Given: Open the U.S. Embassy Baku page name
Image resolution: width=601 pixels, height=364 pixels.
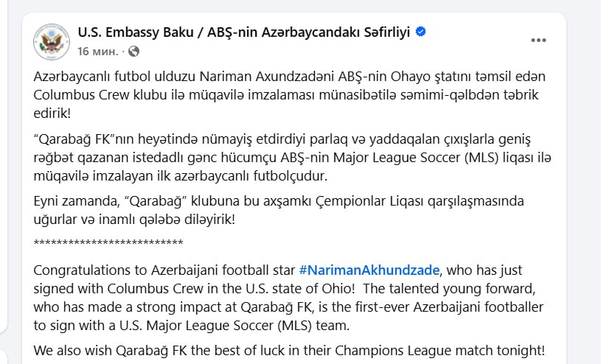Looking at the screenshot, I should point(244,32).
